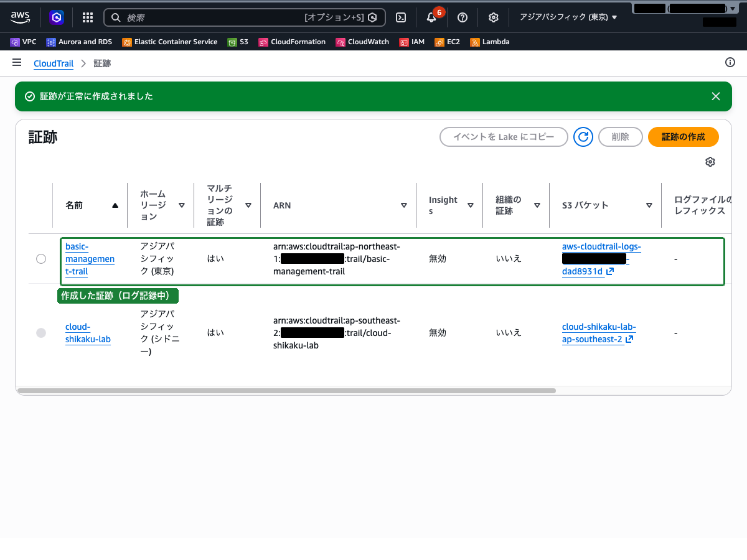Click the CloudTrail breadcrumb link
The image size is (747, 560).
click(x=54, y=63)
